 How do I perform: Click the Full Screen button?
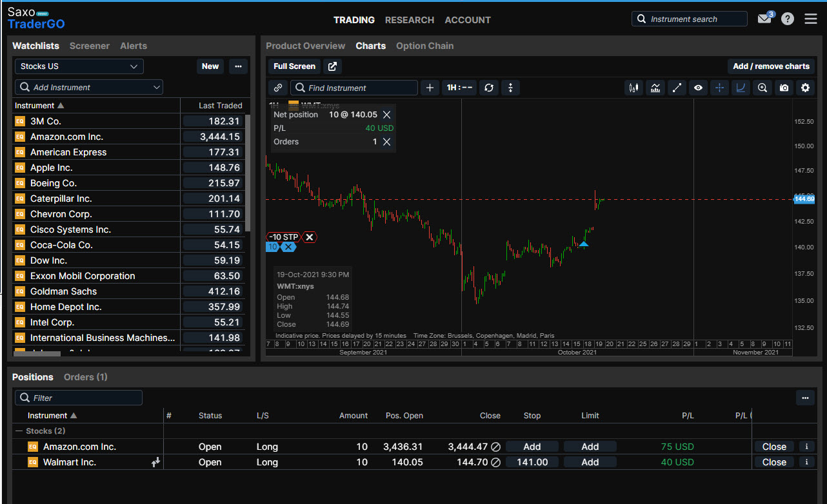294,66
